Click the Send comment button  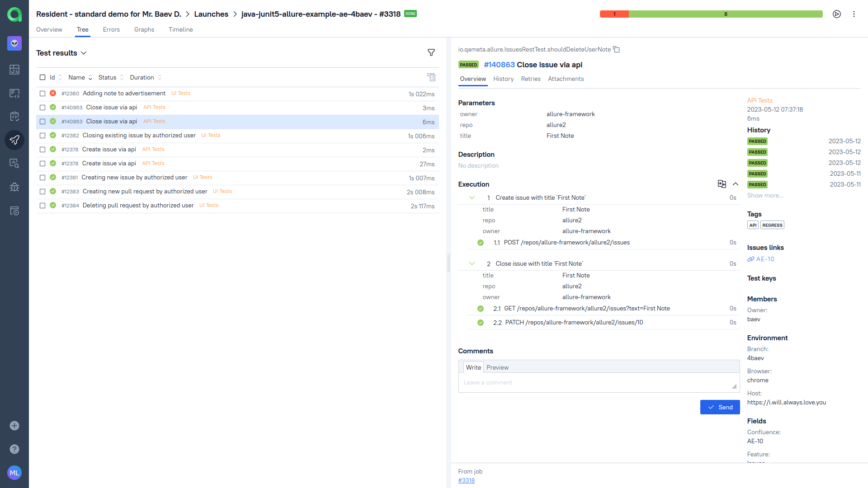pyautogui.click(x=720, y=407)
